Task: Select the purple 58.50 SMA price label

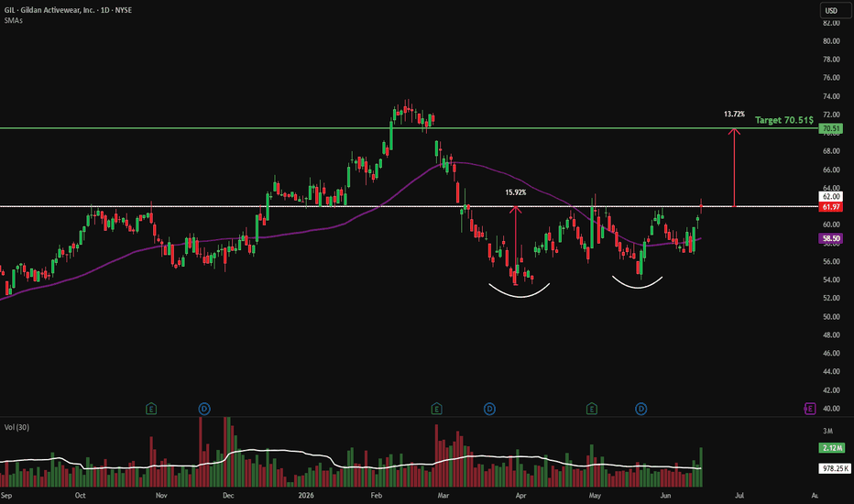Action: (x=831, y=238)
